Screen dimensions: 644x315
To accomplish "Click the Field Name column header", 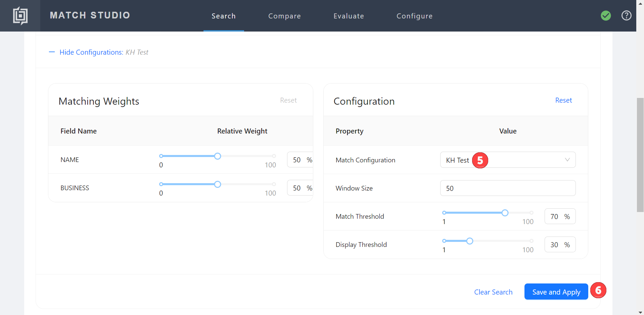I will coord(79,131).
